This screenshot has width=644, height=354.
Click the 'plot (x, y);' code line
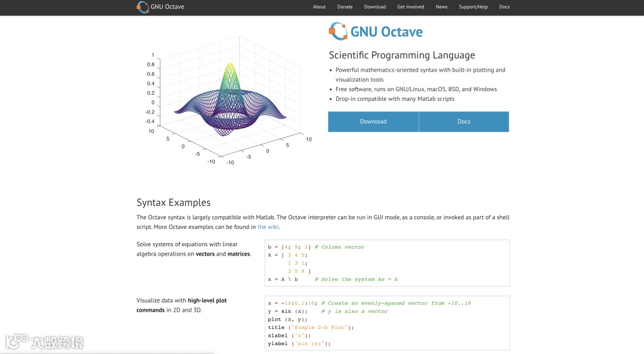[287, 319]
